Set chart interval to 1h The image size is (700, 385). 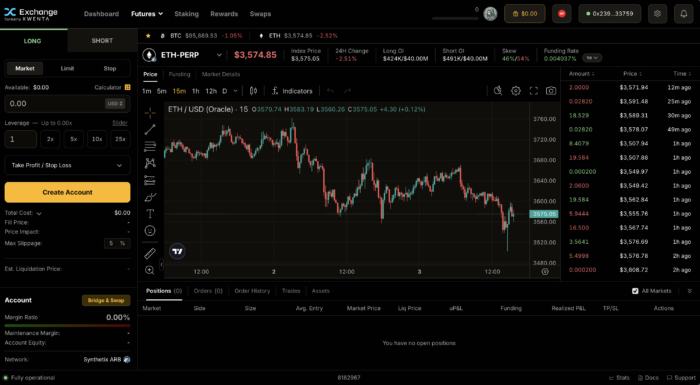coord(196,91)
